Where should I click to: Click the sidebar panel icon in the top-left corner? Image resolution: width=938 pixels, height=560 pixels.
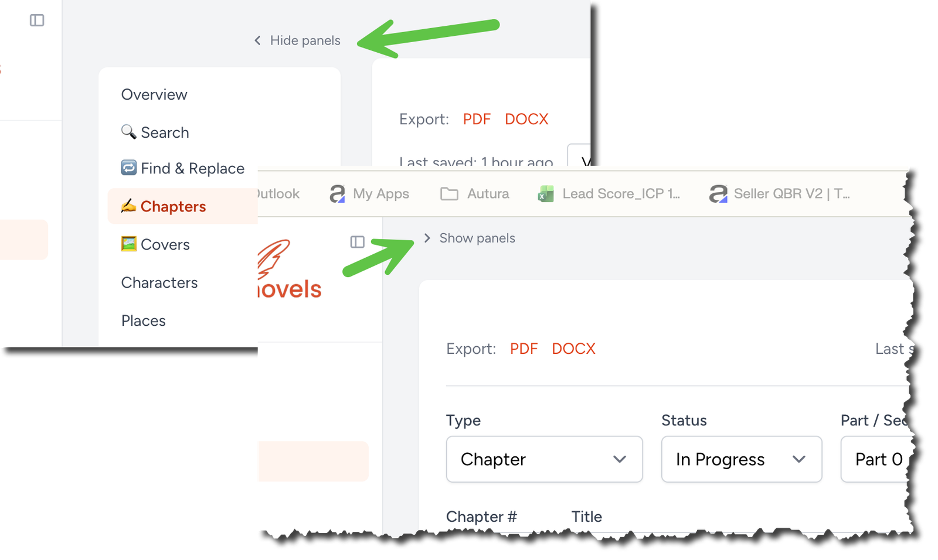[37, 19]
